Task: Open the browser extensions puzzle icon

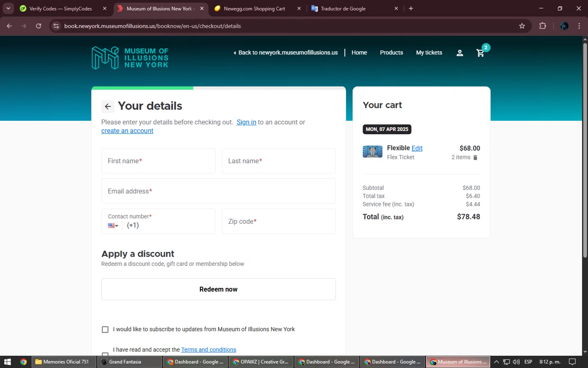Action: (x=543, y=26)
